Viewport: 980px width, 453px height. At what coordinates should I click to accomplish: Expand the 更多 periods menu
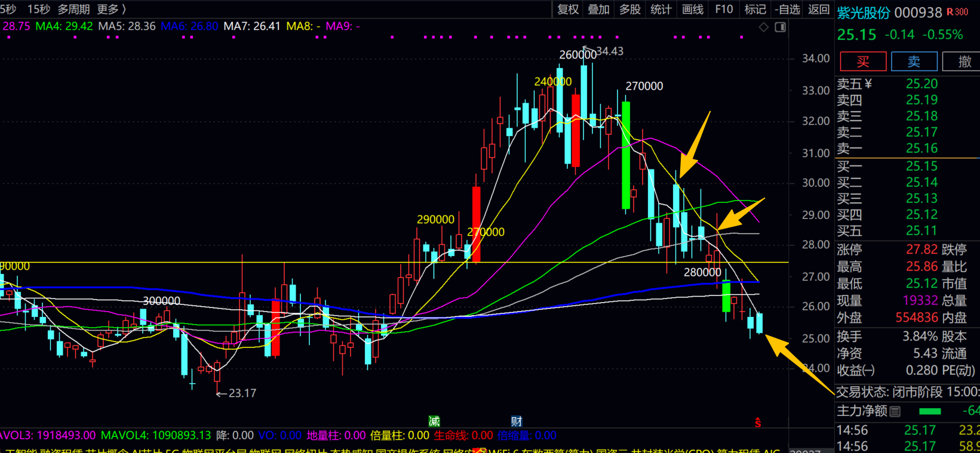pyautogui.click(x=111, y=9)
